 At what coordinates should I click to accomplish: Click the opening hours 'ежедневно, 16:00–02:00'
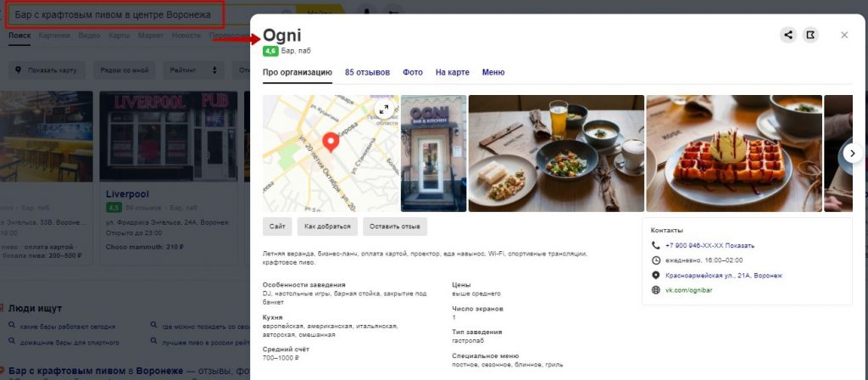[704, 260]
